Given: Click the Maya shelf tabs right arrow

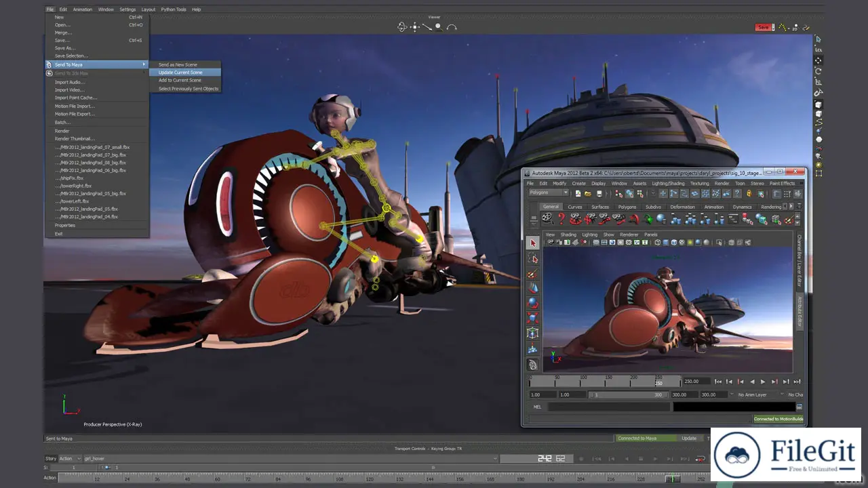Looking at the screenshot, I should point(791,207).
